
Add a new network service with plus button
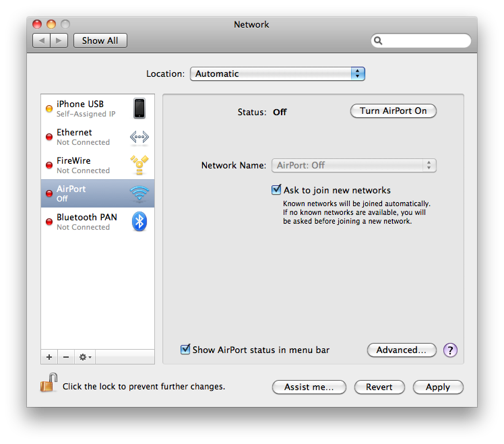(x=49, y=357)
